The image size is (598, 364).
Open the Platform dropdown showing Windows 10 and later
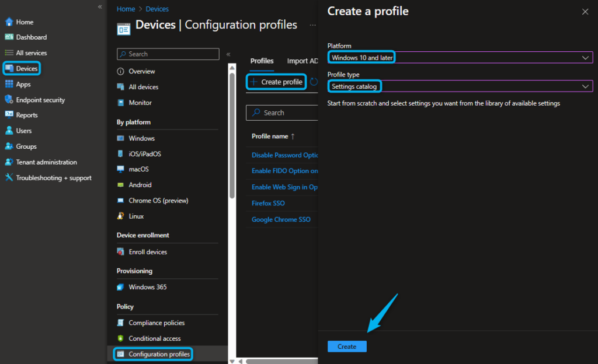(x=459, y=57)
